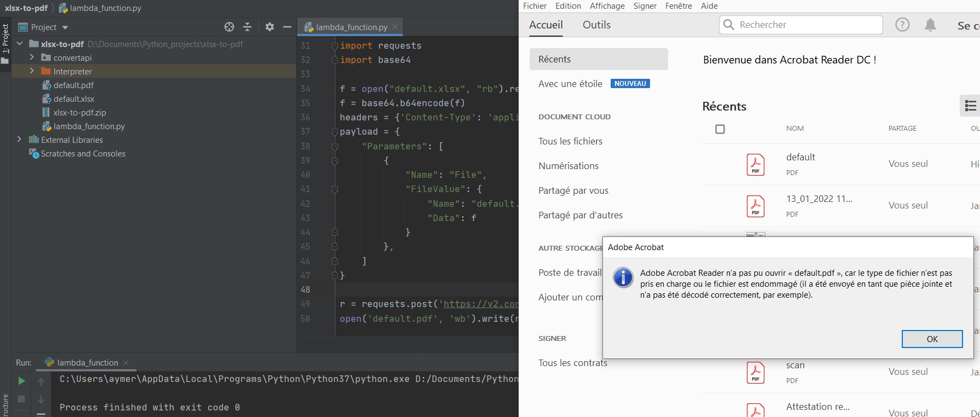The image size is (980, 417).
Task: Select default.pdf in project tree
Action: [x=73, y=85]
